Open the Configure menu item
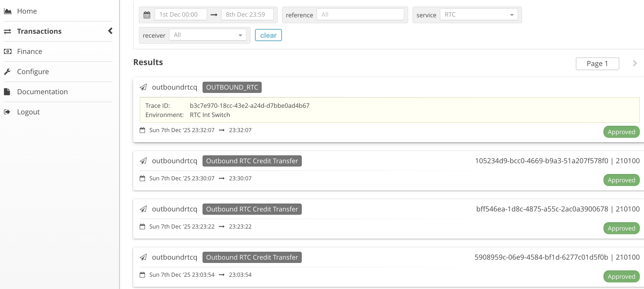Screen dimensions: 644x289 [x=33, y=72]
